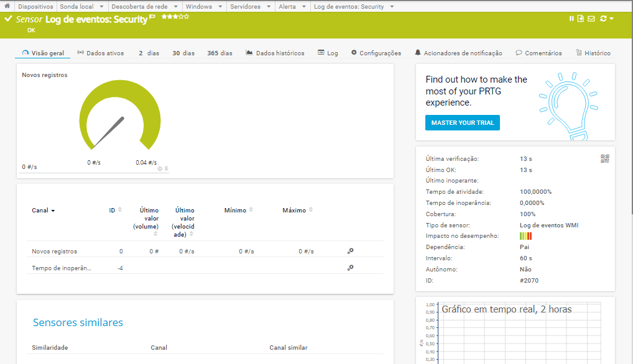Click the flag icon beside sensor title

click(x=152, y=17)
